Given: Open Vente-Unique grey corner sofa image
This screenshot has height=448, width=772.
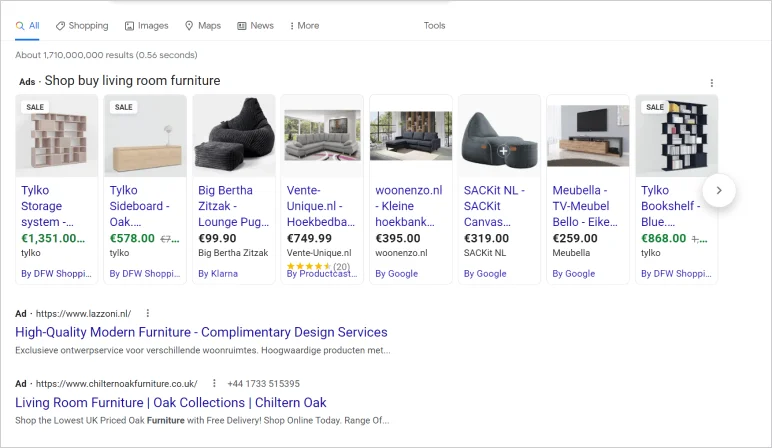Looking at the screenshot, I should [x=322, y=136].
